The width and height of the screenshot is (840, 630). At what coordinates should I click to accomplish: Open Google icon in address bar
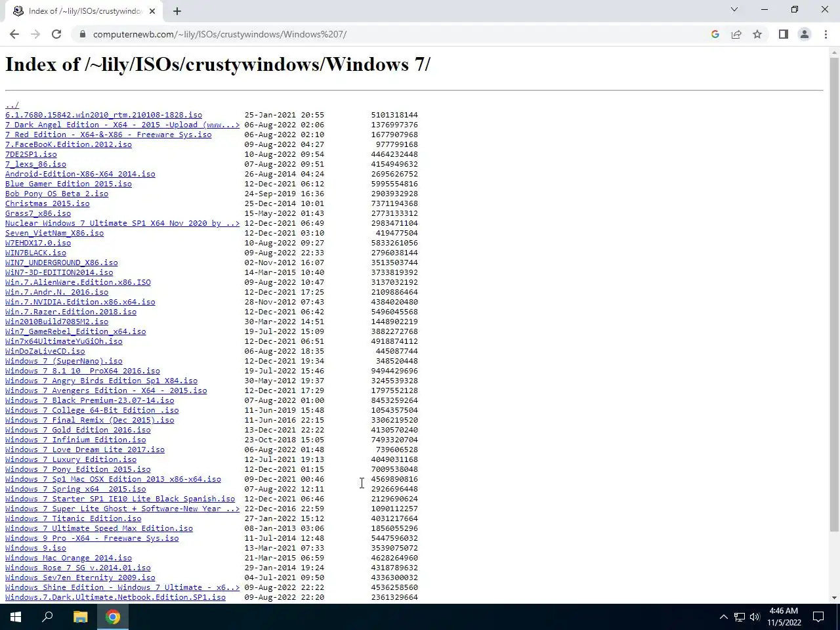[x=715, y=34]
